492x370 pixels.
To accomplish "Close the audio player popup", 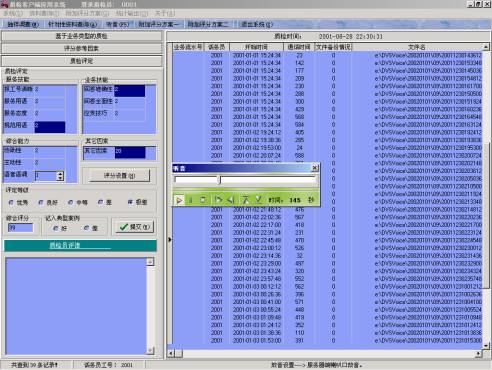I will pos(314,168).
